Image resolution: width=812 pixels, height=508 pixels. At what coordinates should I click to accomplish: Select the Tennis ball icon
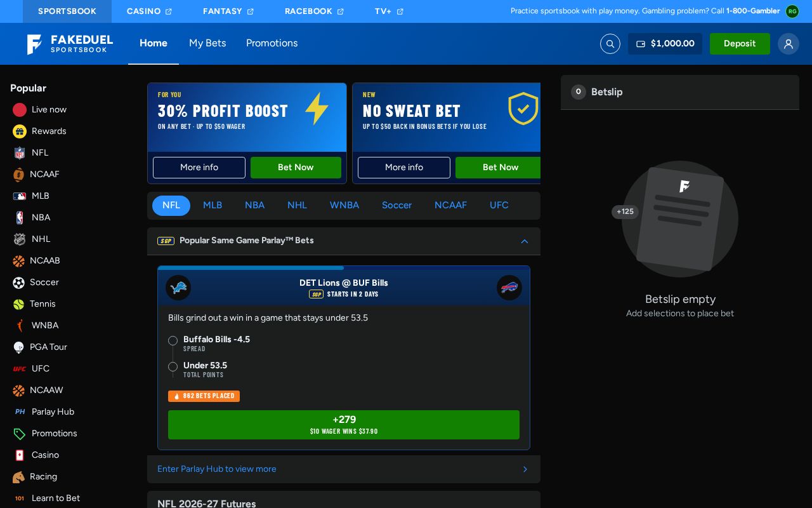pos(19,304)
